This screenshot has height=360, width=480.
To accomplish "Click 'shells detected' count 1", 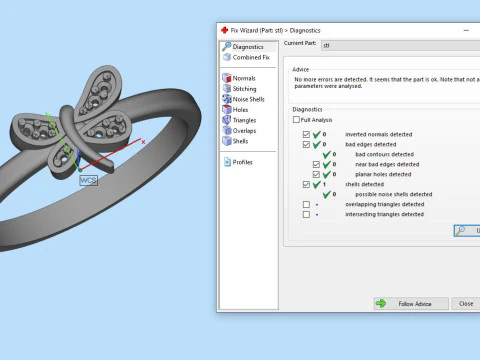I will point(324,184).
